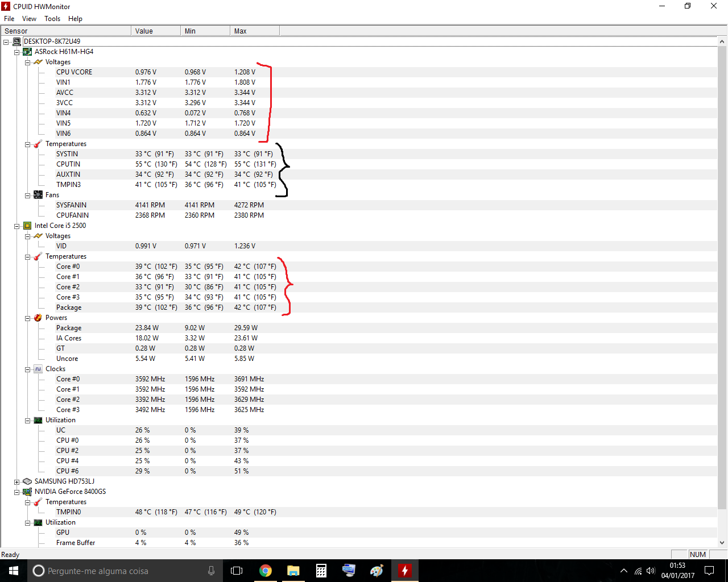Click the DESKTOP-8K72U49 computer icon

tap(17, 41)
